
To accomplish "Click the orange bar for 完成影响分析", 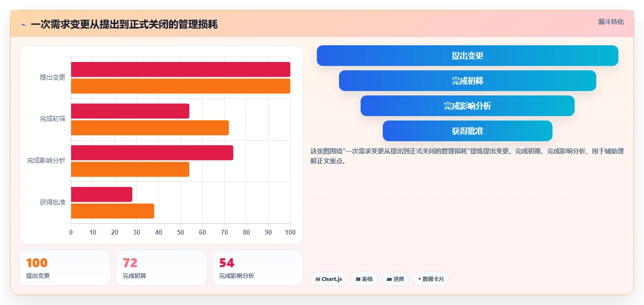I will (130, 169).
